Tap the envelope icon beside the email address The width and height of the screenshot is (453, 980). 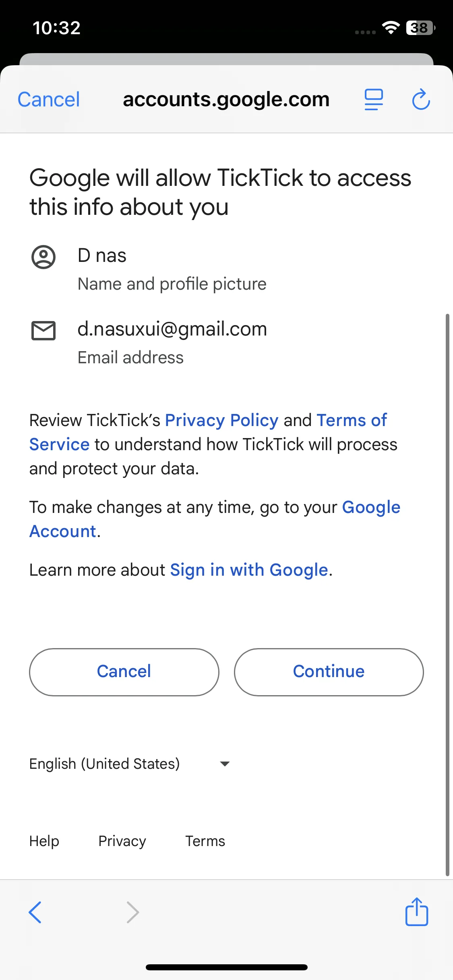pyautogui.click(x=43, y=331)
